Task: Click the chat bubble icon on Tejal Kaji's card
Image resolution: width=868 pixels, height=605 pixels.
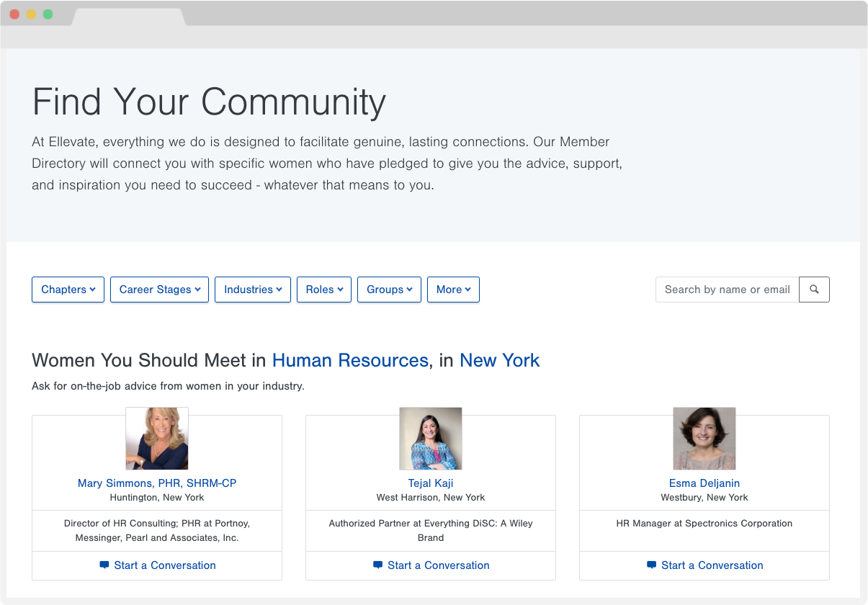Action: click(x=377, y=565)
